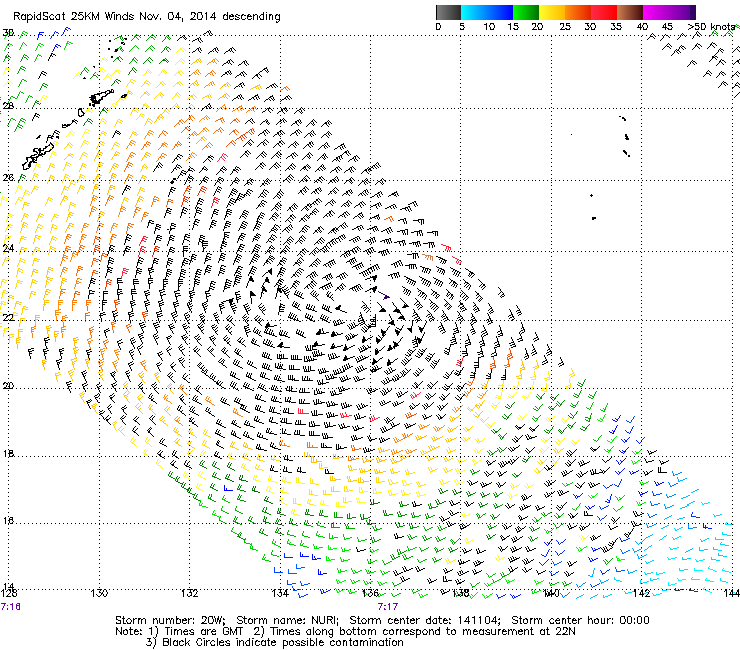This screenshot has height=650, width=740.
Task: Click the latitude label '30'
Action: pos(8,33)
